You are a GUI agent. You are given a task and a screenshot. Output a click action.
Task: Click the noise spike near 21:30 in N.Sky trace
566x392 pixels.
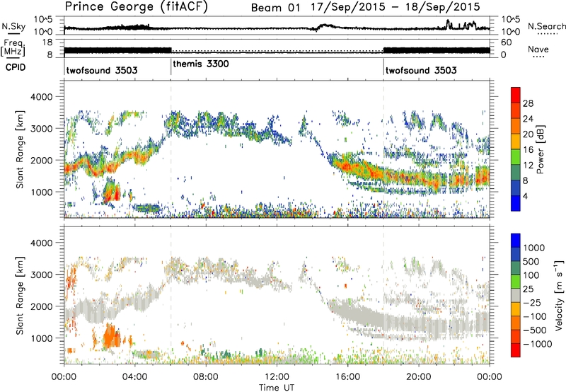pos(449,24)
